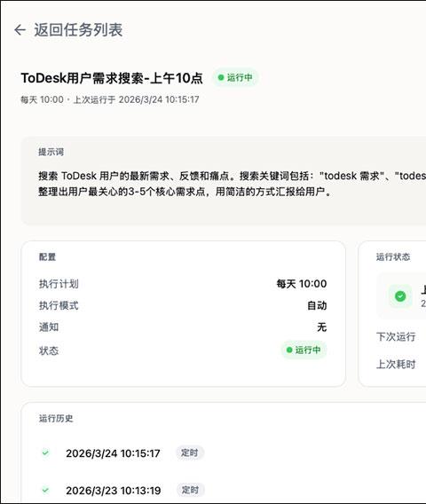Click the check icon beside 2026/3/23 10:13:19
Image resolution: width=426 pixels, height=504 pixels.
point(45,490)
